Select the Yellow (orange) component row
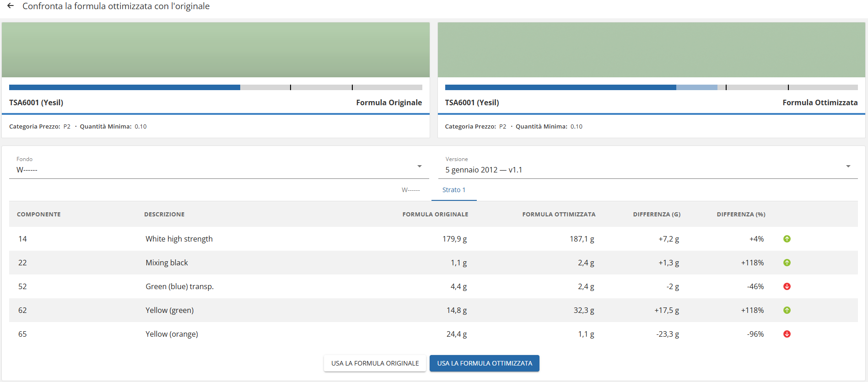The image size is (868, 382). pos(433,334)
